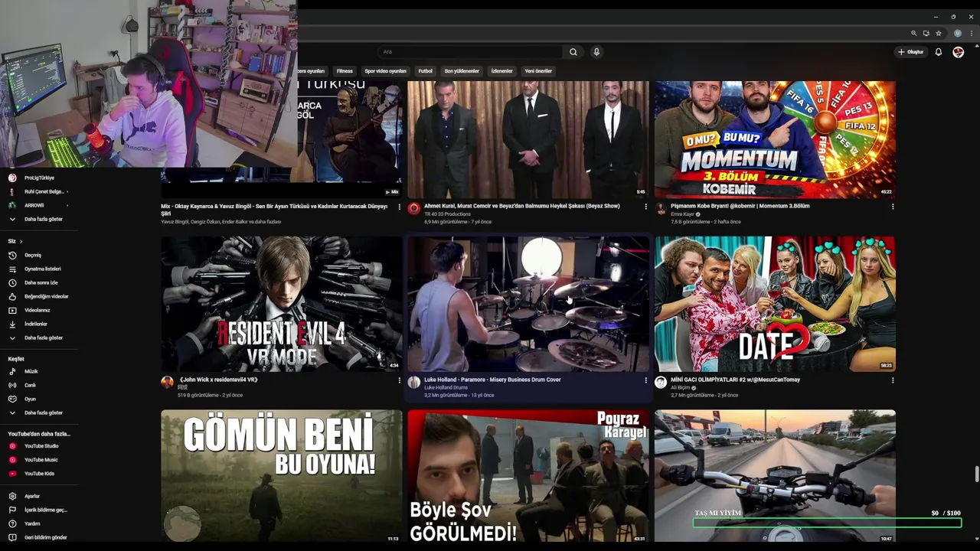The width and height of the screenshot is (980, 551).
Task: Open Oyun gaming icon
Action: [x=12, y=399]
